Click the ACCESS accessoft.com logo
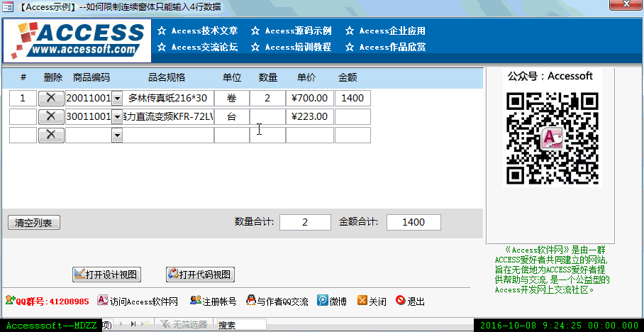Screen dimensions: 644x332 tap(77, 40)
